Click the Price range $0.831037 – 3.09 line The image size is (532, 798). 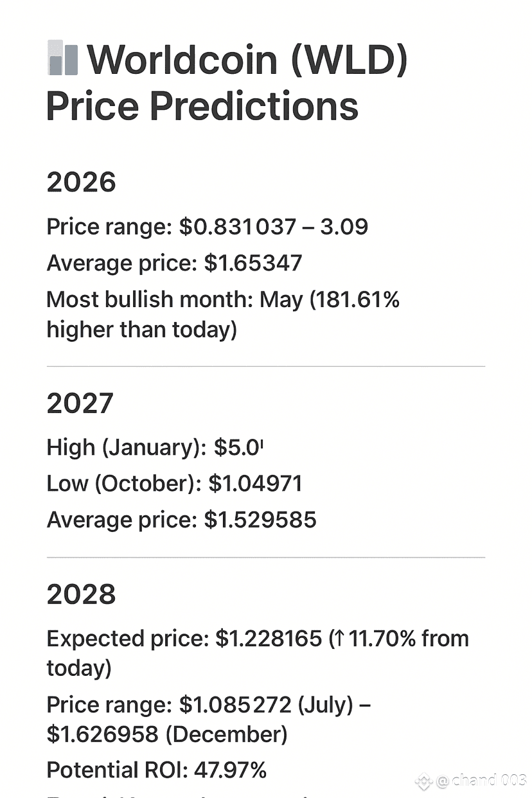coord(208,226)
